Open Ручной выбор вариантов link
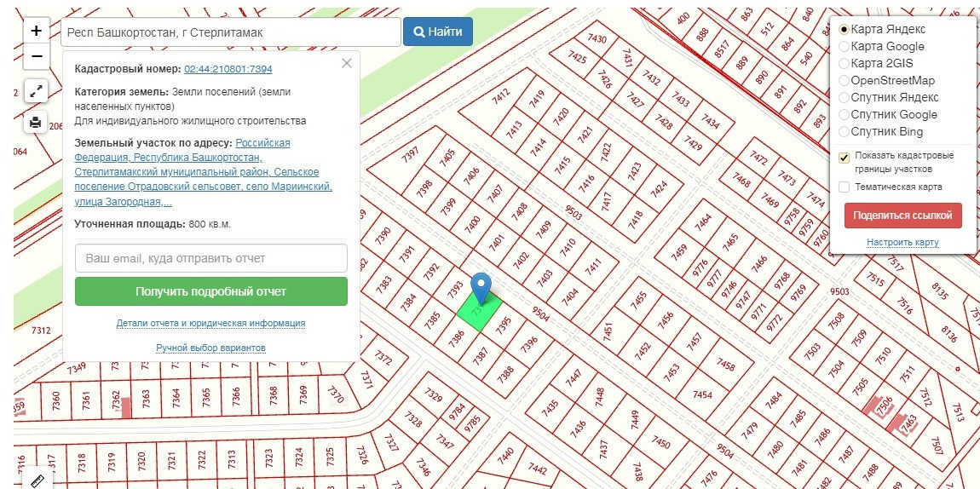The width and height of the screenshot is (980, 489). [x=210, y=348]
